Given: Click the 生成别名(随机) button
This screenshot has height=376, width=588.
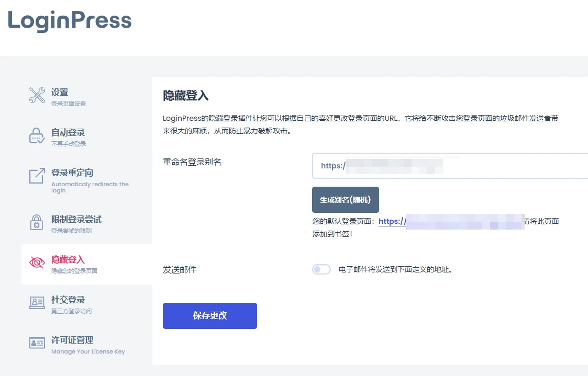Looking at the screenshot, I should (x=346, y=199).
